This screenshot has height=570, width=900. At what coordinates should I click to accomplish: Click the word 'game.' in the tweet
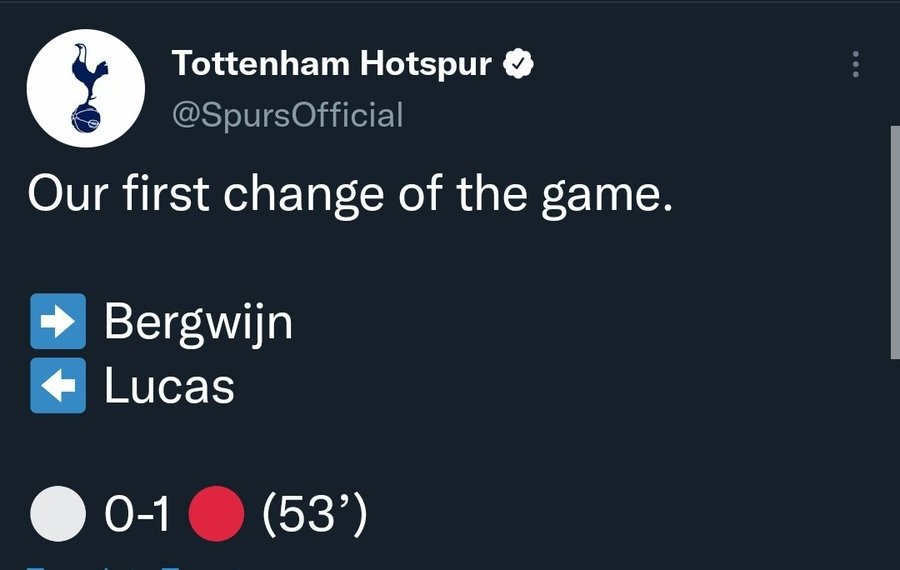(x=606, y=198)
